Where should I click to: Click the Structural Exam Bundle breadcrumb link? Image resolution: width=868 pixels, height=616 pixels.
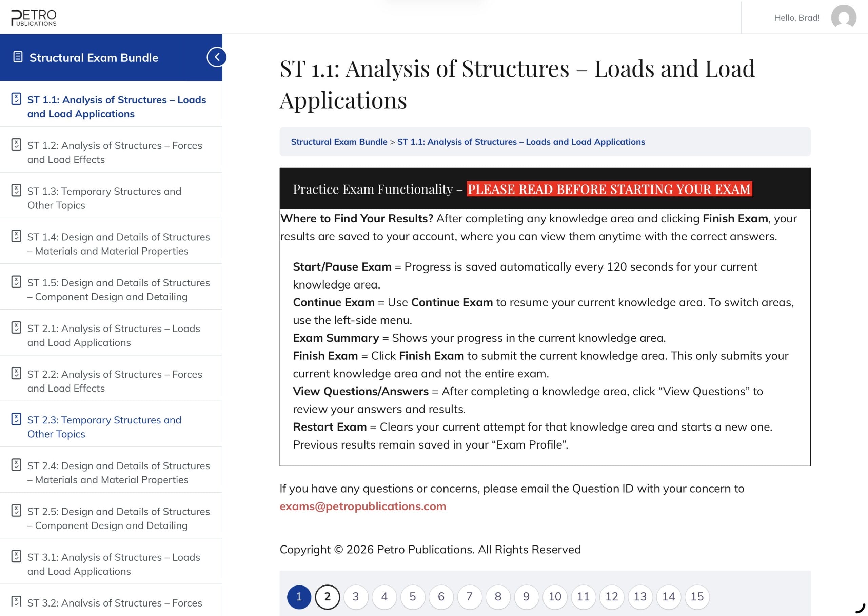coord(339,142)
